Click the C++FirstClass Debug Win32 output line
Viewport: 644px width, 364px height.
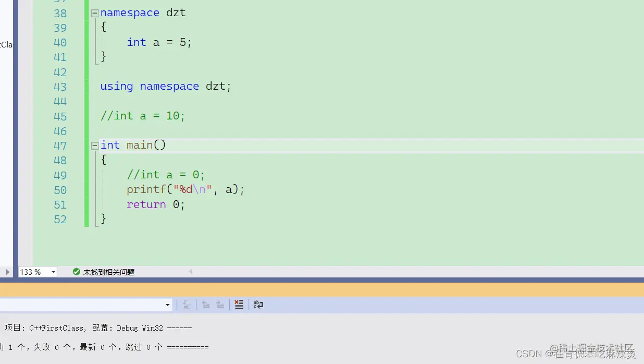tap(98, 328)
